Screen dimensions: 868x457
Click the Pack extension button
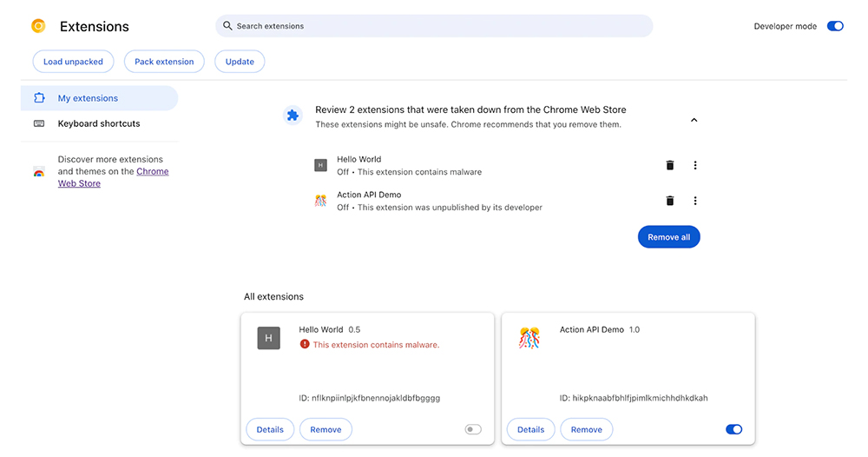164,62
